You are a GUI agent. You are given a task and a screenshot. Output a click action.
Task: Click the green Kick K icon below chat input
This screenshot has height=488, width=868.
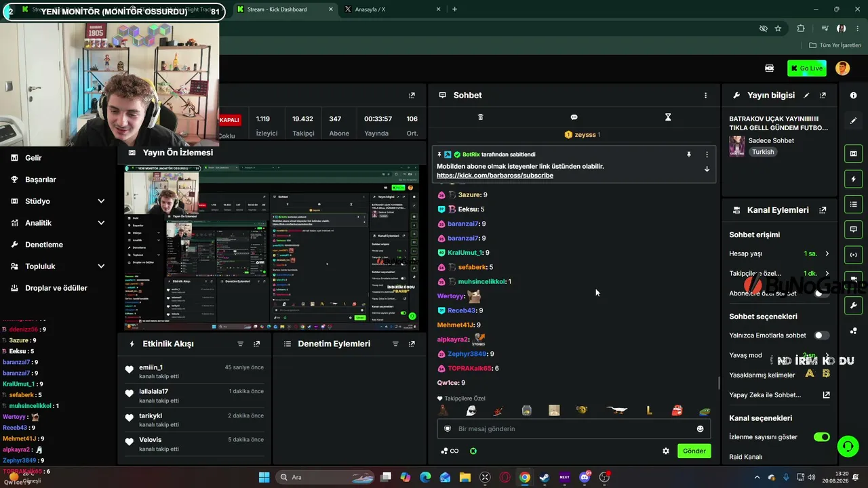473,451
